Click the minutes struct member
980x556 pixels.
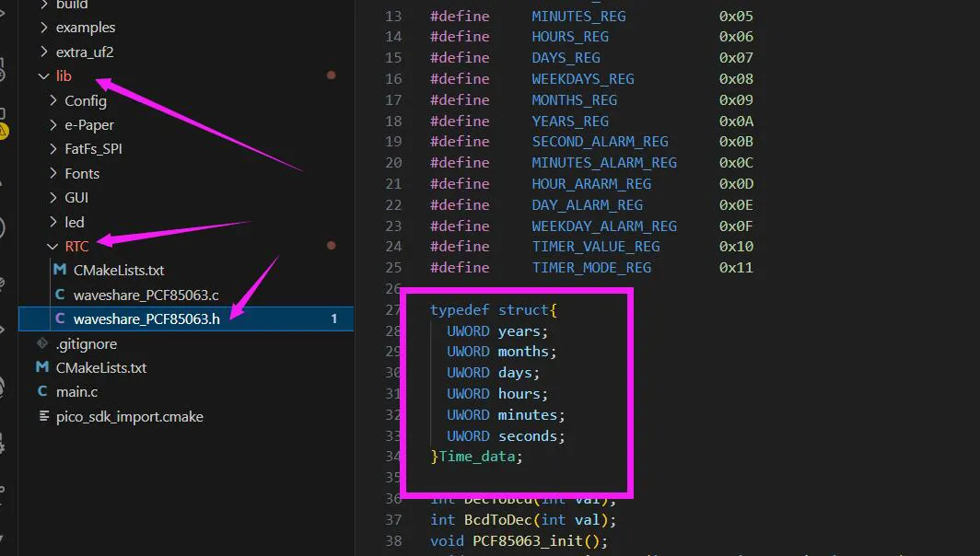click(x=528, y=415)
